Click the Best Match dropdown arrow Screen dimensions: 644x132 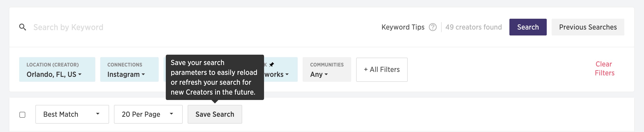point(98,114)
